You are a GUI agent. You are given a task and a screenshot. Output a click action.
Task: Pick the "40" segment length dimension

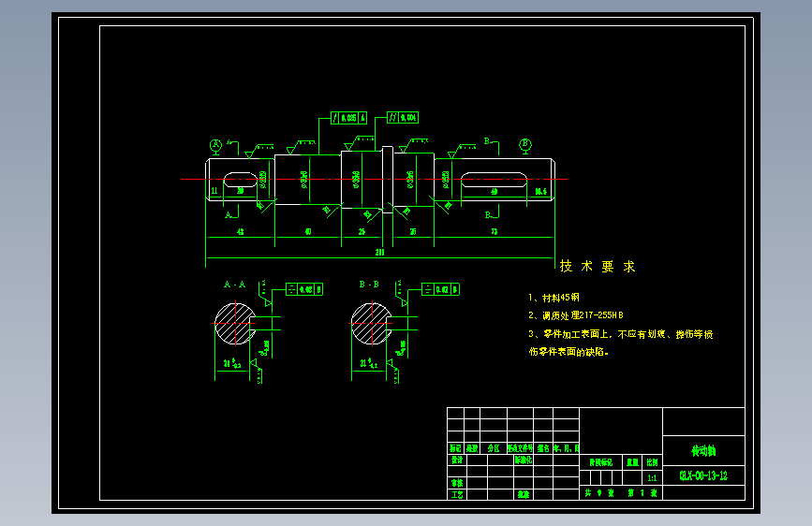pos(308,232)
